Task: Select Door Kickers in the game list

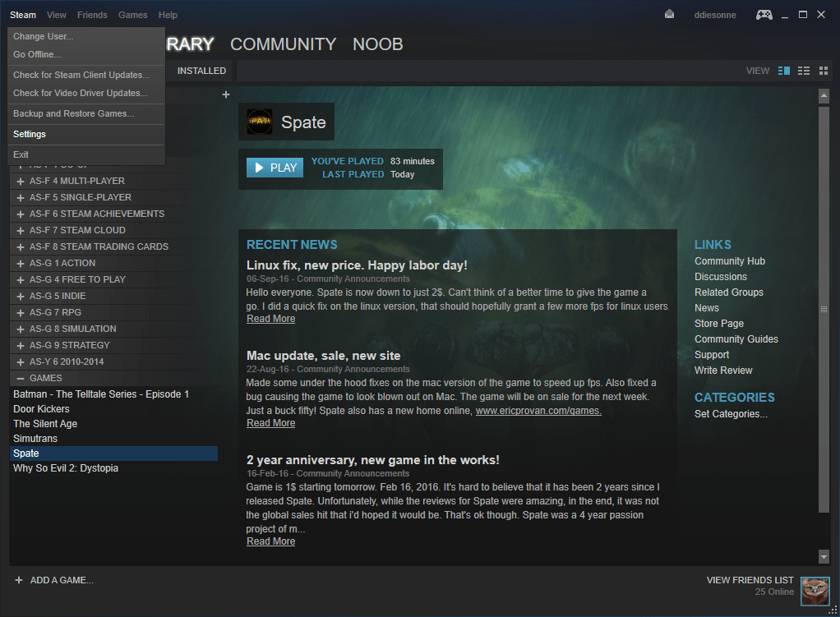Action: (41, 409)
